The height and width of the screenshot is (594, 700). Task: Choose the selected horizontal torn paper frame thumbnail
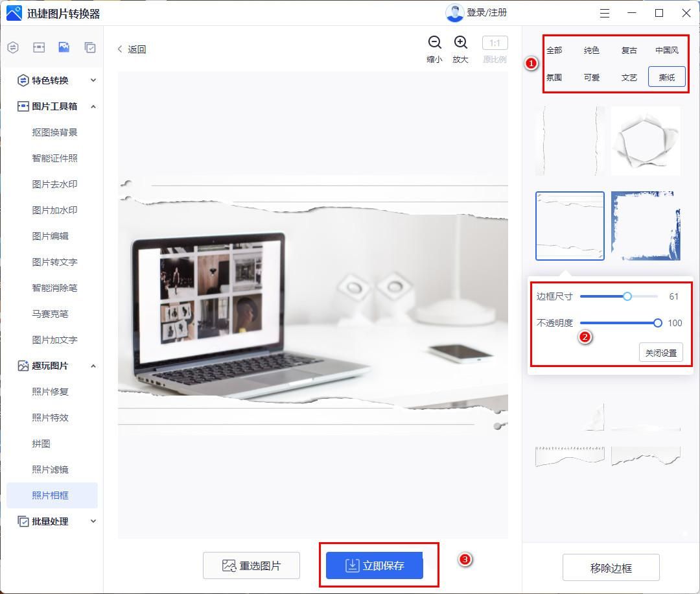[570, 226]
